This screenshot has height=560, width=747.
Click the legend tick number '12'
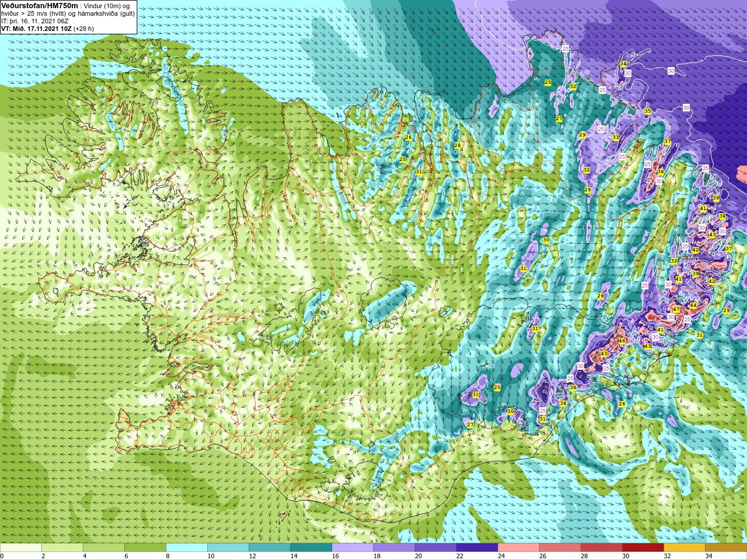coord(253,556)
